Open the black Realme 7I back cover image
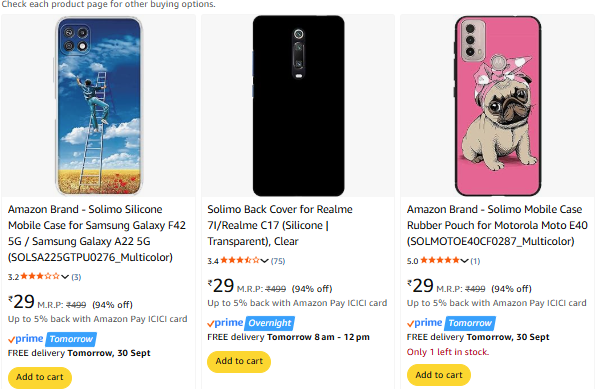596x389 pixels. 298,106
